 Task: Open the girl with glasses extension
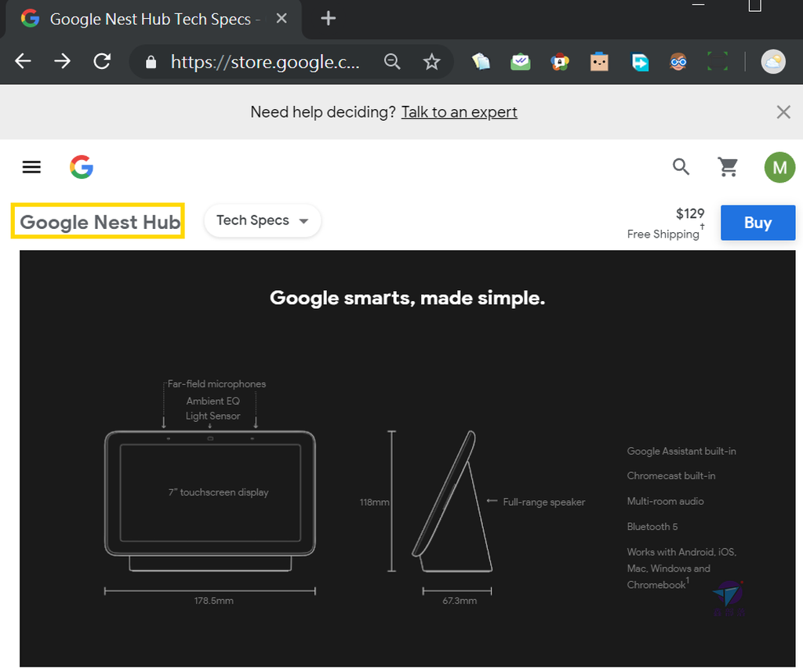pos(678,62)
